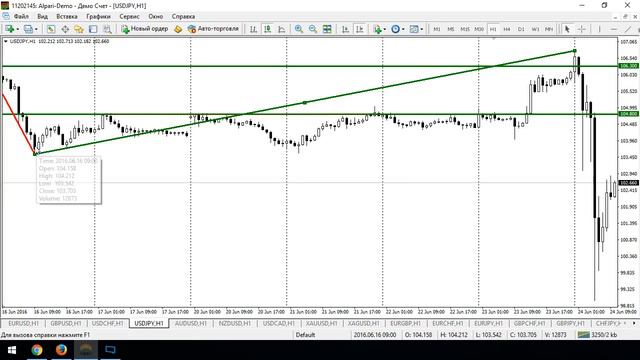Expand the Profiles dropdown arrow
640x360 pixels.
click(36, 29)
